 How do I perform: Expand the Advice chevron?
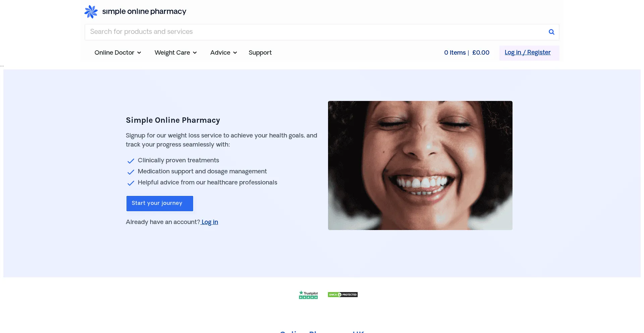click(235, 53)
